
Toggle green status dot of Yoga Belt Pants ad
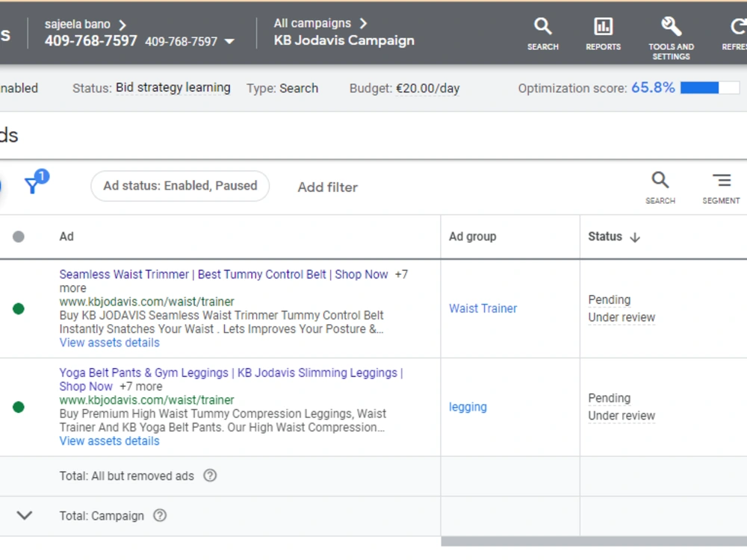[x=19, y=407]
